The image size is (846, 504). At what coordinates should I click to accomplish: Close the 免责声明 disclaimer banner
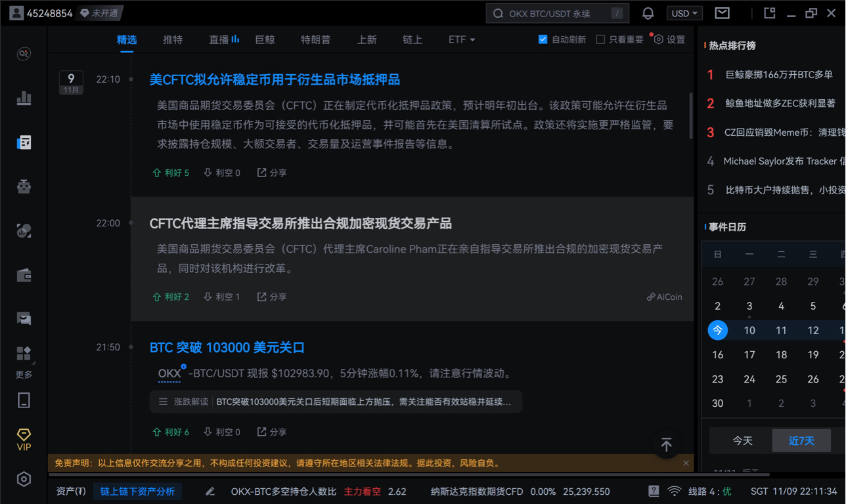click(x=686, y=463)
